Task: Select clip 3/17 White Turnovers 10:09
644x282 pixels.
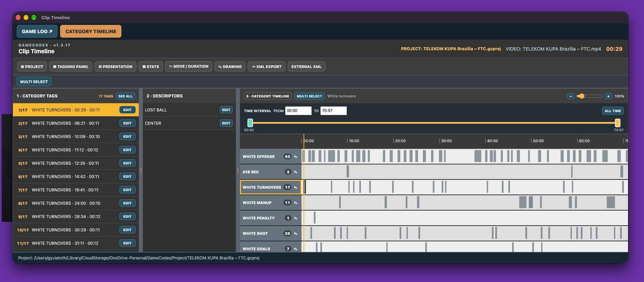Action: (x=76, y=136)
